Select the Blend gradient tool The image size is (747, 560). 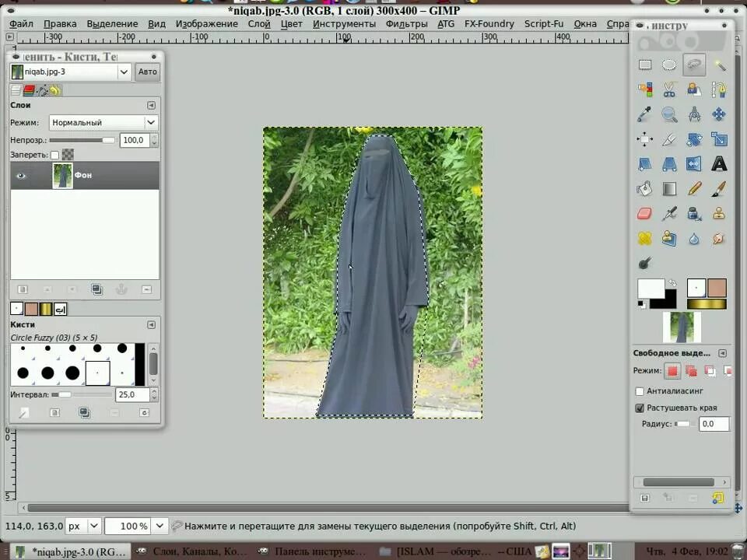tap(669, 188)
